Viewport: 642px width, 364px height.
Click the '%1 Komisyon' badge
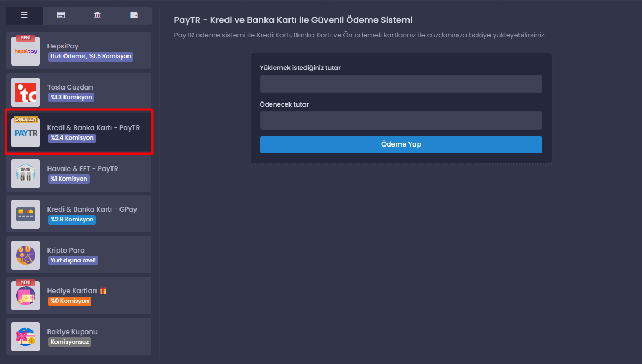(x=69, y=179)
